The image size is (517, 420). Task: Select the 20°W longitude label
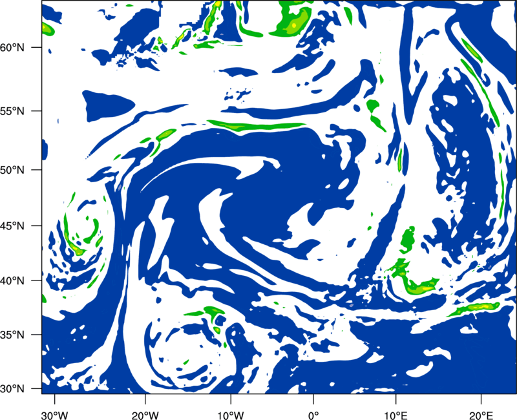(145, 415)
